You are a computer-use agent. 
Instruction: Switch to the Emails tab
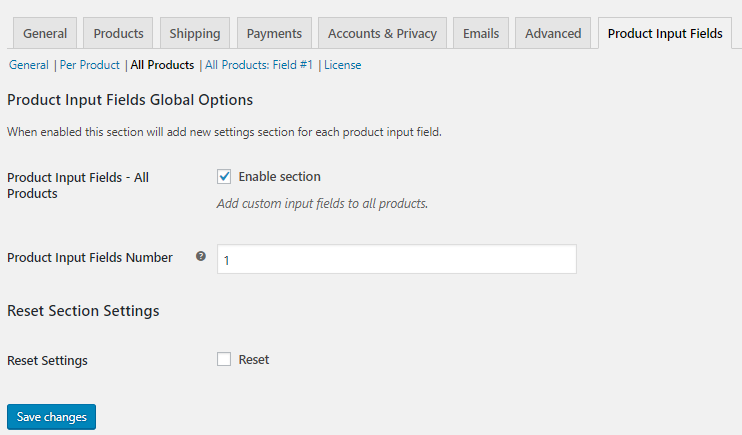(481, 33)
